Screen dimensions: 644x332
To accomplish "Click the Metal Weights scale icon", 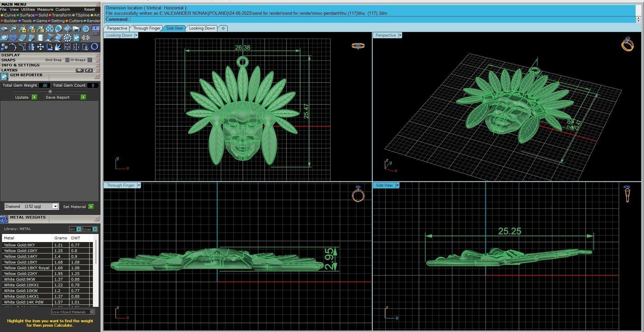I will [x=4, y=219].
